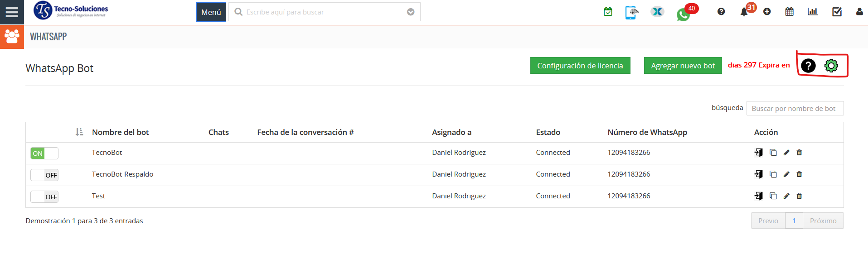This screenshot has width=868, height=259.
Task: Focus the bot name search field
Action: point(795,109)
